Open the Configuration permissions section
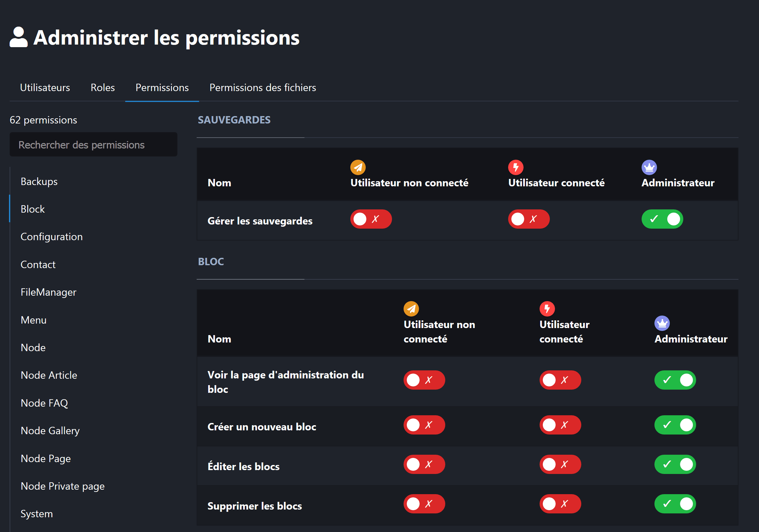This screenshot has width=759, height=532. (x=52, y=236)
